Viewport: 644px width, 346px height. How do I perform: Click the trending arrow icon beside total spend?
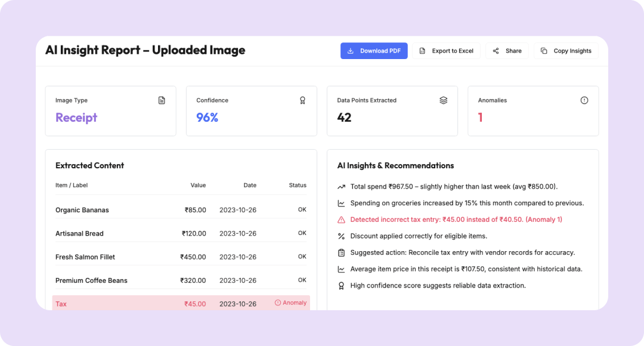tap(341, 187)
